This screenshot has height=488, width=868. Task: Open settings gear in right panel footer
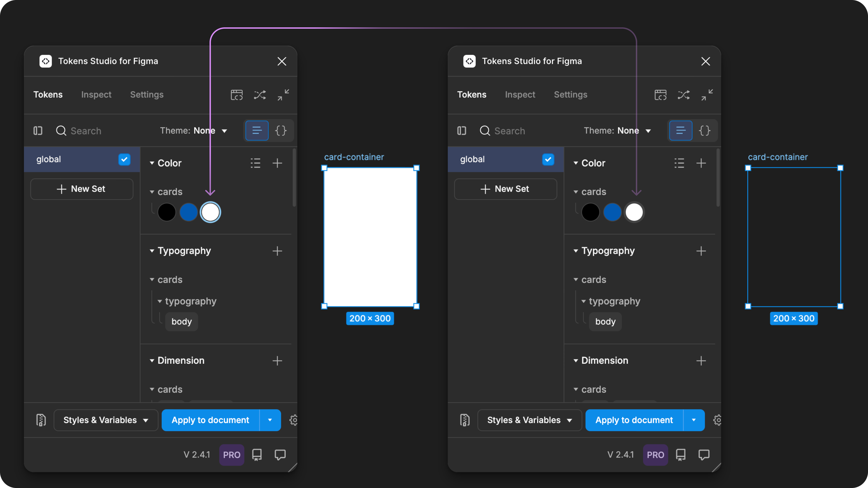pos(717,420)
